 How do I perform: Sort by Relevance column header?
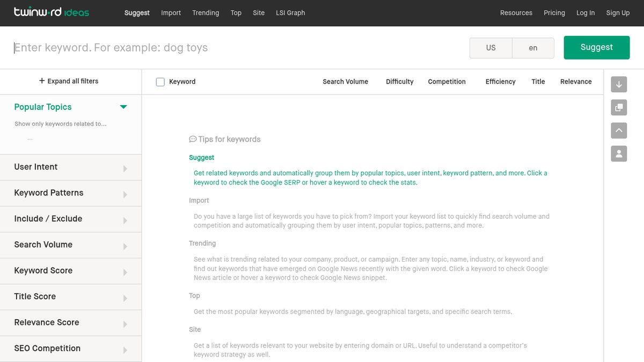pos(576,82)
